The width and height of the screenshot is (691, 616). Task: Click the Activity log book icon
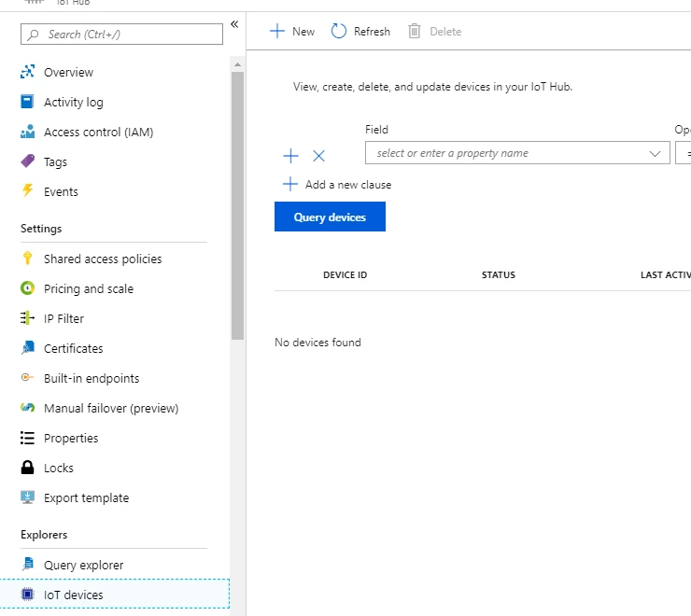[27, 102]
